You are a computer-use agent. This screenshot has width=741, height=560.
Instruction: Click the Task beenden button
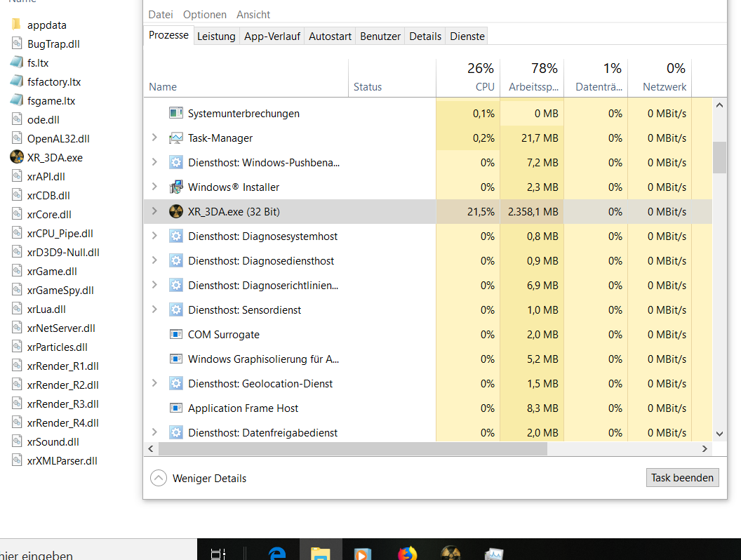682,478
